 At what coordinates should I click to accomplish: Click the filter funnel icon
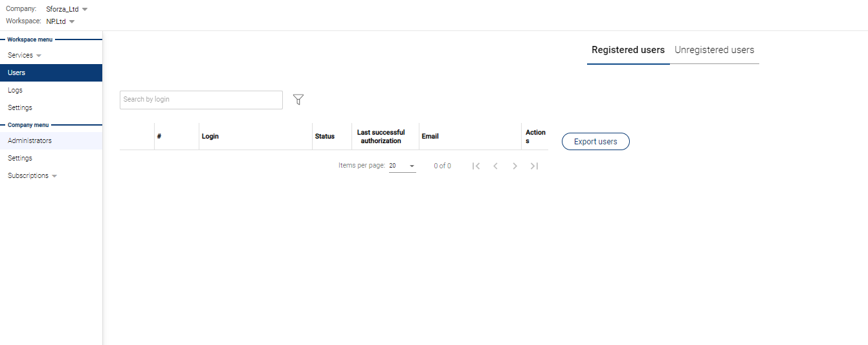(x=298, y=100)
